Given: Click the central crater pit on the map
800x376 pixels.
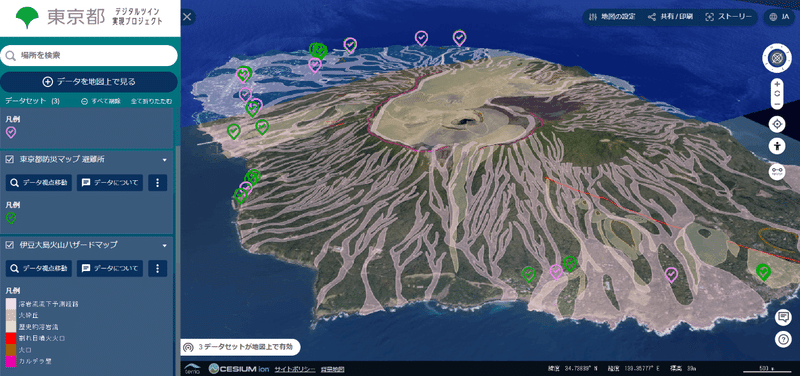Looking at the screenshot, I should [466, 121].
